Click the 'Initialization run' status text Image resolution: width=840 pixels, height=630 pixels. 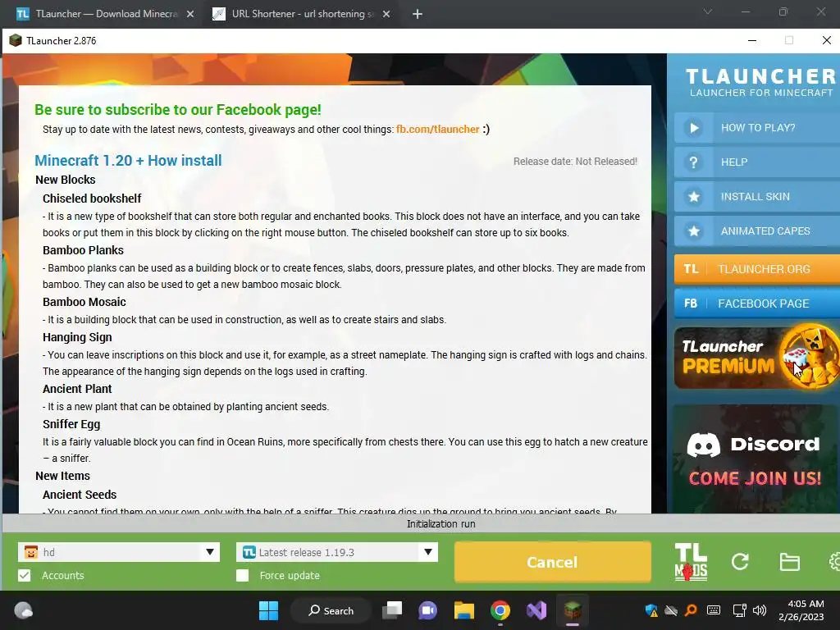pyautogui.click(x=441, y=524)
